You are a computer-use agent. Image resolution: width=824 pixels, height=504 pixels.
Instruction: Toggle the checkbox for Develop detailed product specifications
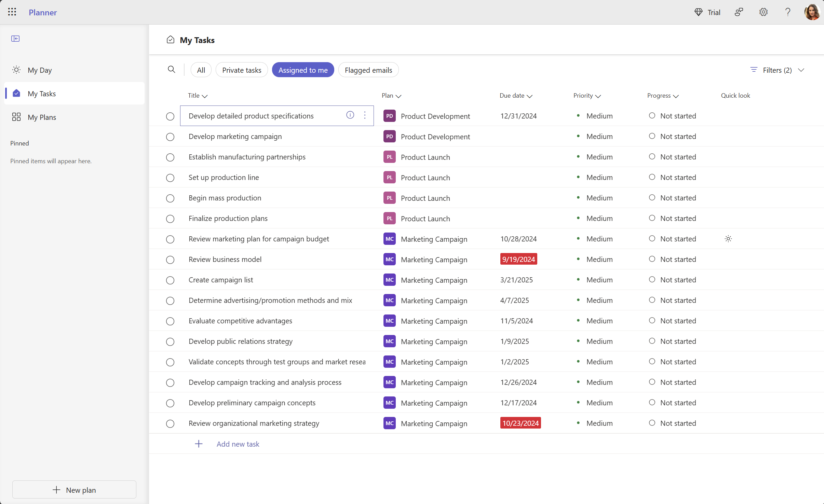[x=170, y=116]
